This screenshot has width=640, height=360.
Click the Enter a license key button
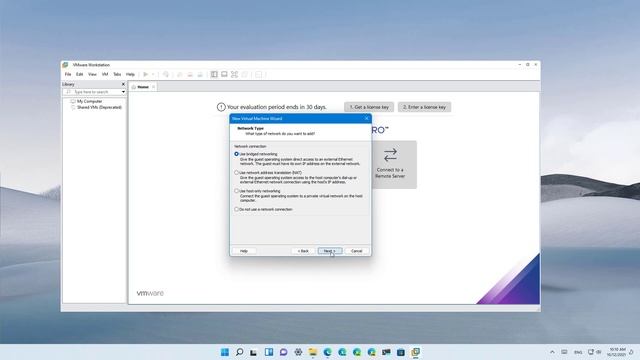424,107
